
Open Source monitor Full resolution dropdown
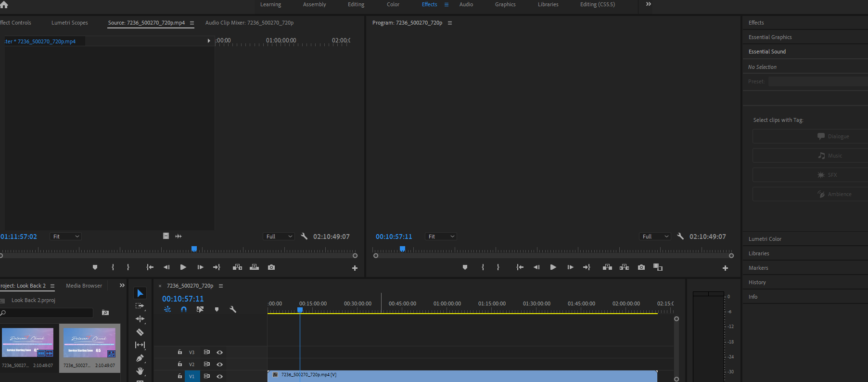(279, 237)
